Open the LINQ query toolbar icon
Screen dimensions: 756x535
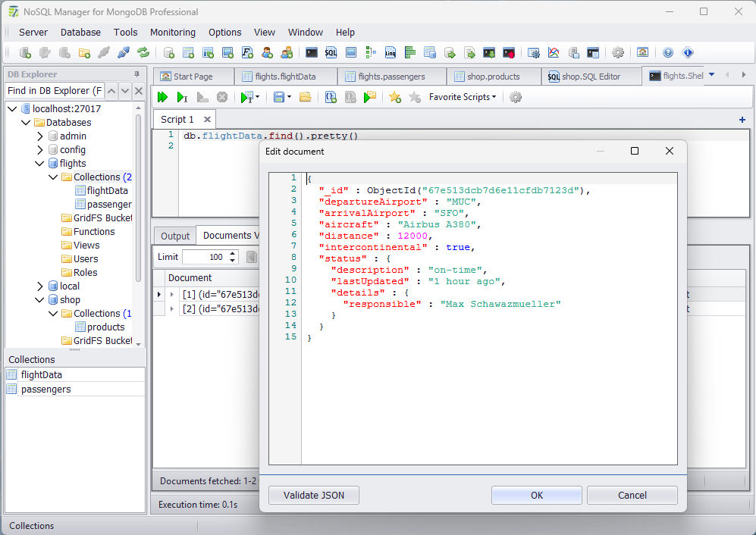390,52
